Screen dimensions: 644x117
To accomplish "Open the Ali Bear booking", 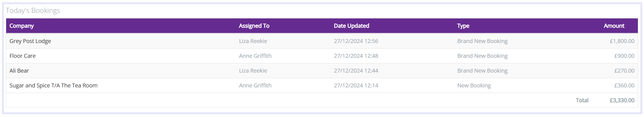I will pyautogui.click(x=19, y=71).
